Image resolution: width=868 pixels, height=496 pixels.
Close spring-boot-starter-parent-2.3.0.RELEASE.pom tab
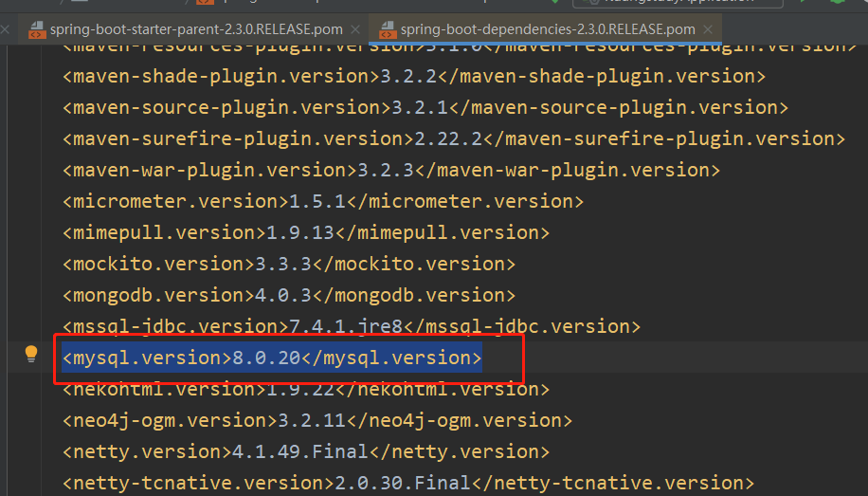355,29
